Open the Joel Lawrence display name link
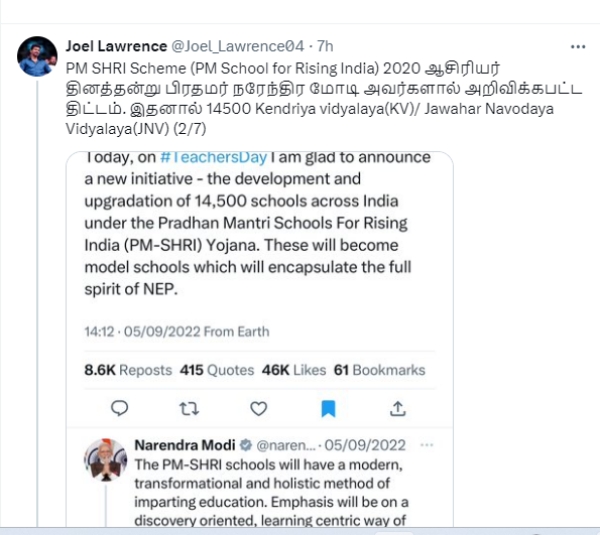Image resolution: width=600 pixels, height=535 pixels. point(116,46)
